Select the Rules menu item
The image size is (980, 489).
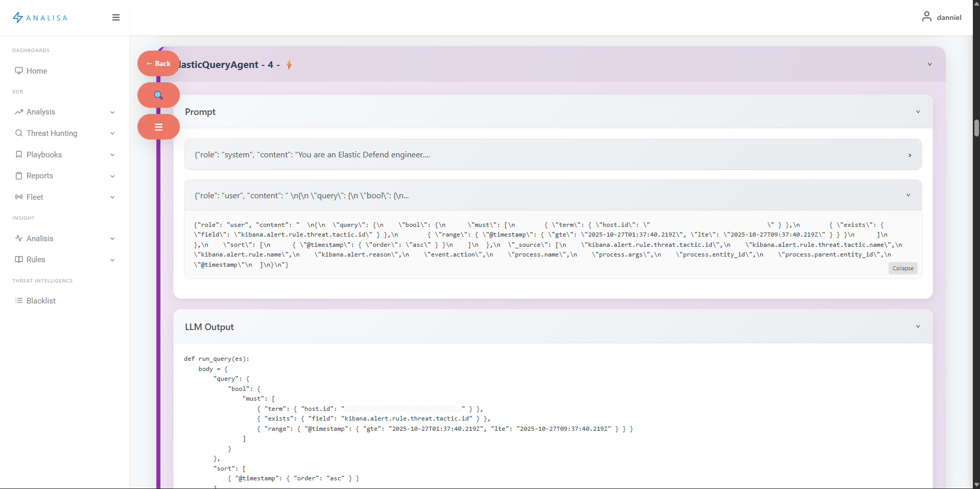[36, 260]
